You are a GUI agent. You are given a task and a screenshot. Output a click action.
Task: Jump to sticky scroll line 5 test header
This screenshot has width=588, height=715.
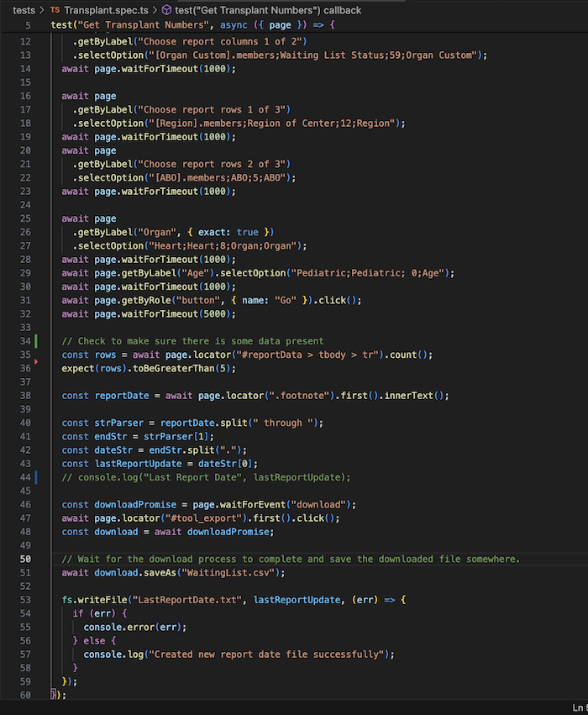click(193, 25)
